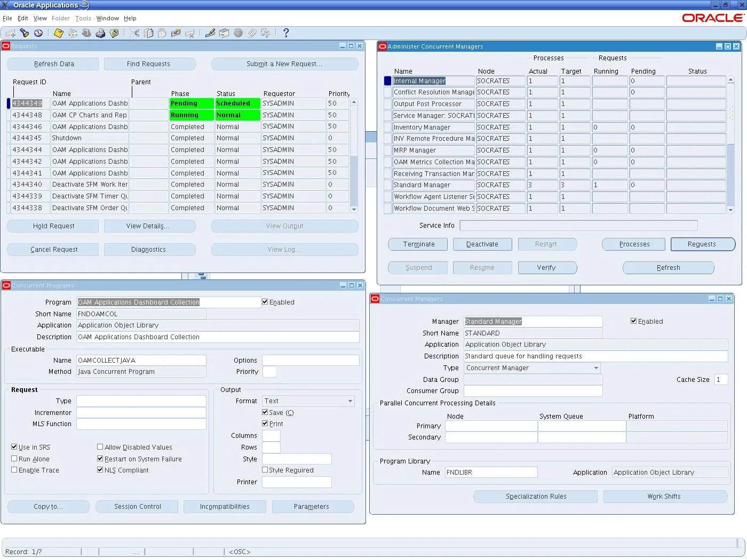Click the Program Library Name FNDLIBR field
747x560 pixels.
[x=491, y=473]
